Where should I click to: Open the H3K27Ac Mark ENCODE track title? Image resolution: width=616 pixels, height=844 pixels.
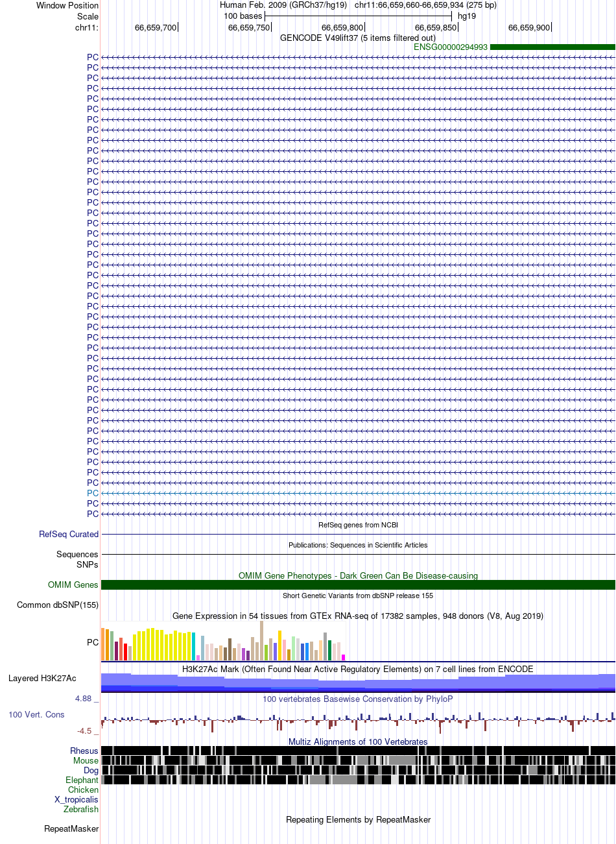pos(358,669)
